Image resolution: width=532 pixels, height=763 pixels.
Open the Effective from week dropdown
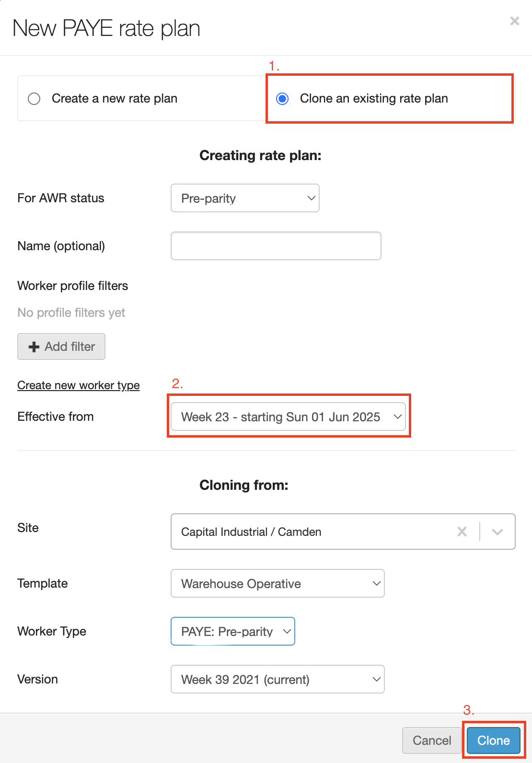click(x=280, y=416)
